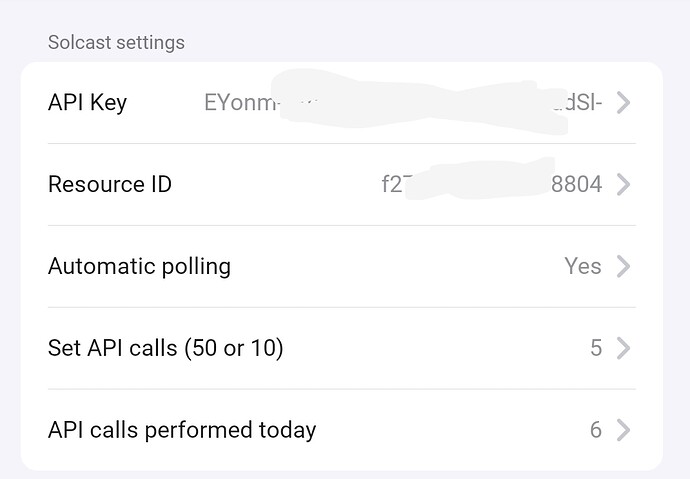This screenshot has width=690, height=479.
Task: Open the 'Automatic polling' label
Action: click(139, 267)
